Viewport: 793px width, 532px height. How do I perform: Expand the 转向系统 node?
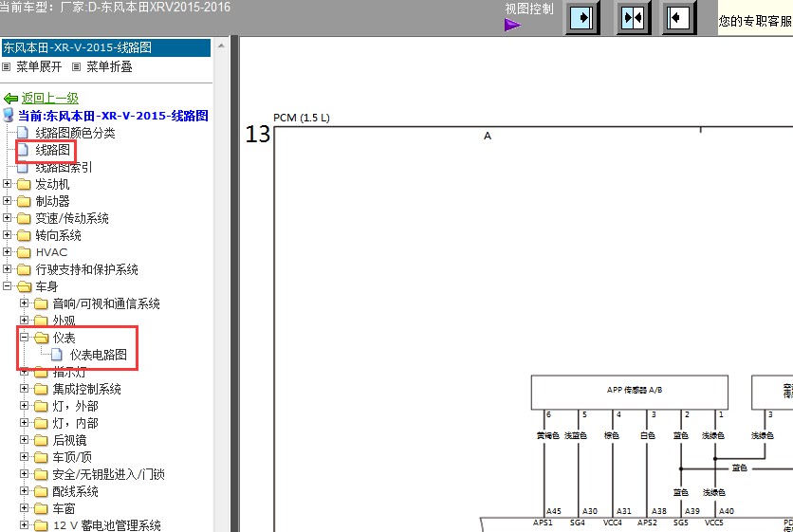(7, 234)
